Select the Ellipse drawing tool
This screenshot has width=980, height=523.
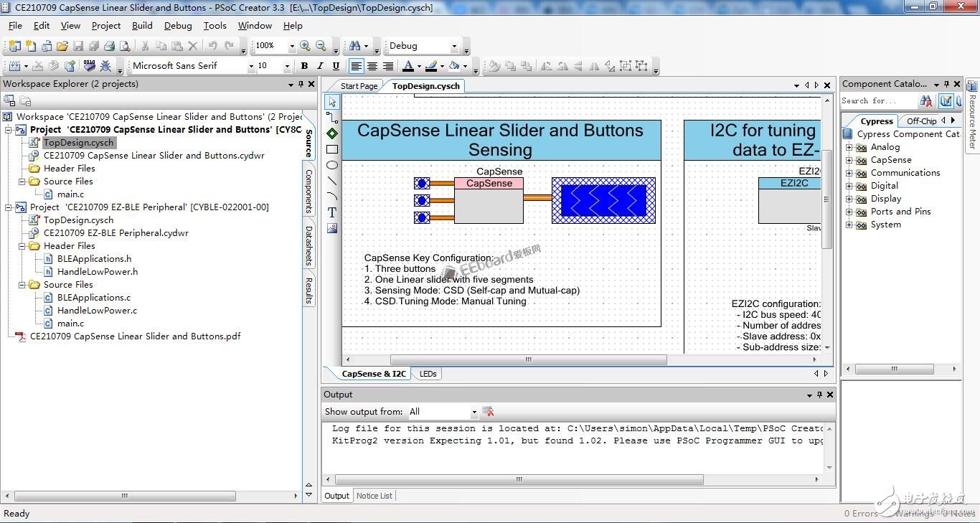[x=331, y=165]
